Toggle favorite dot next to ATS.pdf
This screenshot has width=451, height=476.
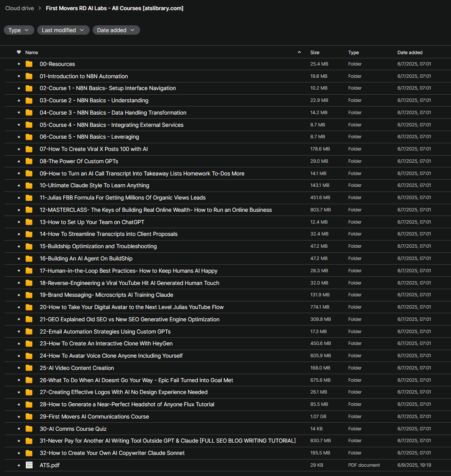pos(19,465)
